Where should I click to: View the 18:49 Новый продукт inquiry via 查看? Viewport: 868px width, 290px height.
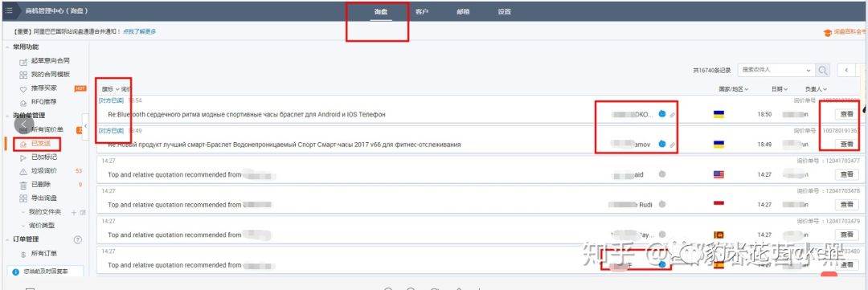(846, 144)
